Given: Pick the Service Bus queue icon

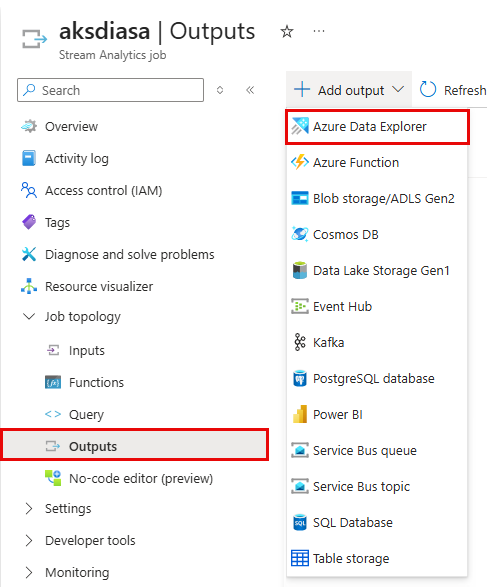Looking at the screenshot, I should pos(300,450).
